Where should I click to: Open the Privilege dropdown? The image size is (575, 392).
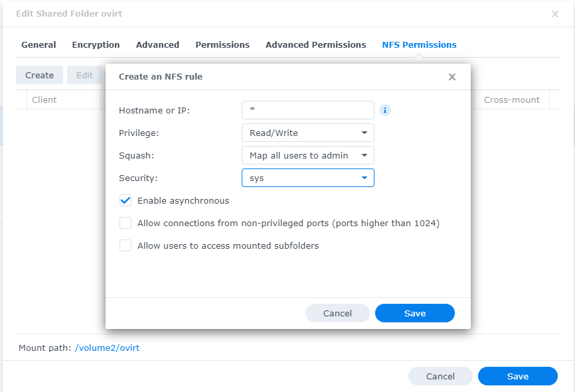(x=307, y=133)
